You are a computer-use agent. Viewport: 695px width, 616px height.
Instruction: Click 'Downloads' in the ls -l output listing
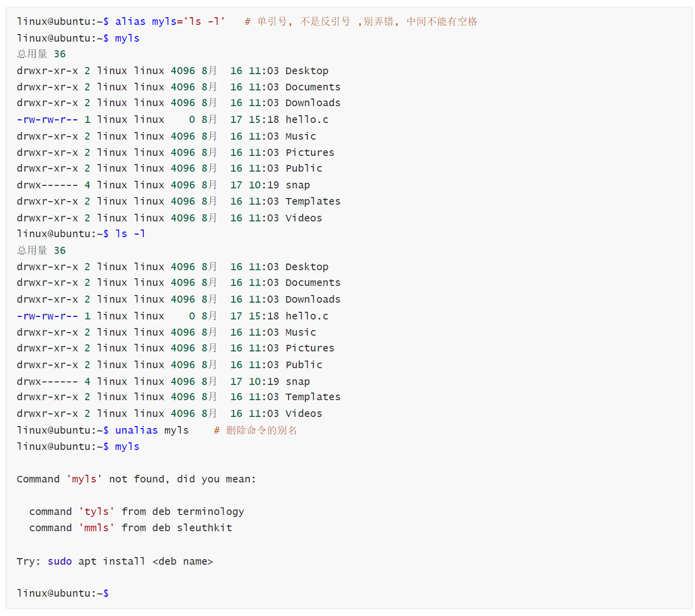point(313,299)
